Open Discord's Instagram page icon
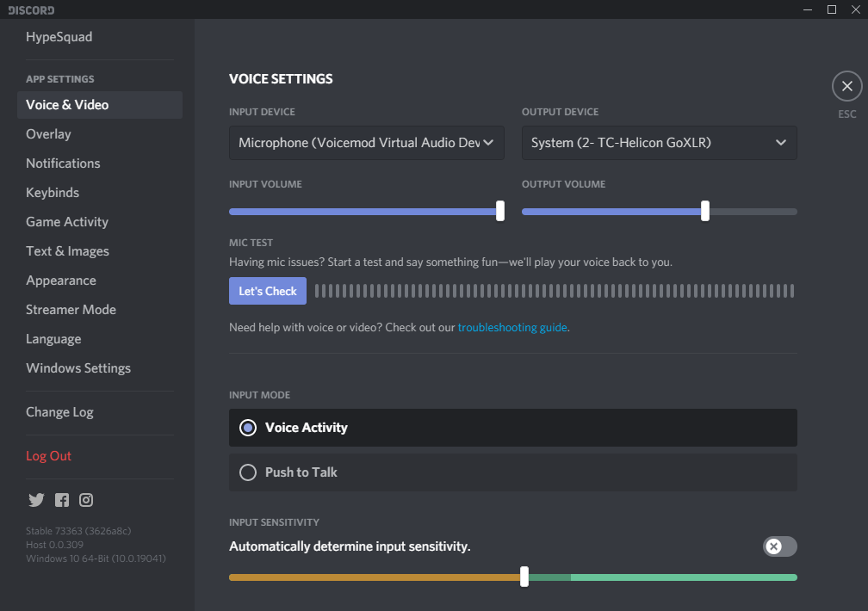The image size is (868, 611). click(x=86, y=500)
